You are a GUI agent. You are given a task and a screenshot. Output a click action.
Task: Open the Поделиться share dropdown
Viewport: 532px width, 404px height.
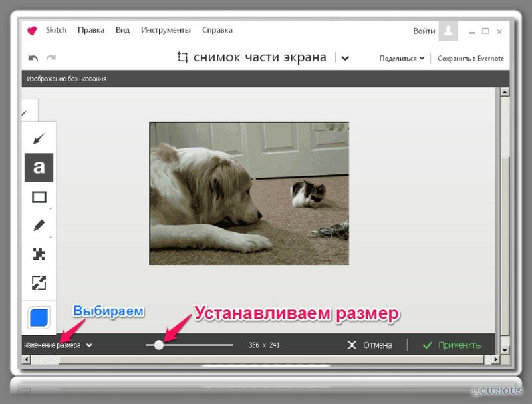(402, 59)
